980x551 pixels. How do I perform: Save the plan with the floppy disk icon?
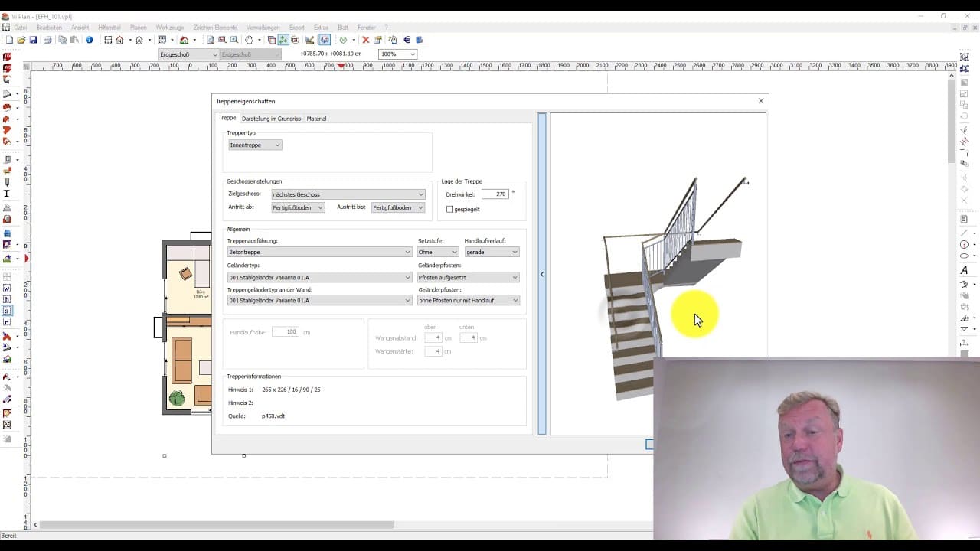(33, 40)
